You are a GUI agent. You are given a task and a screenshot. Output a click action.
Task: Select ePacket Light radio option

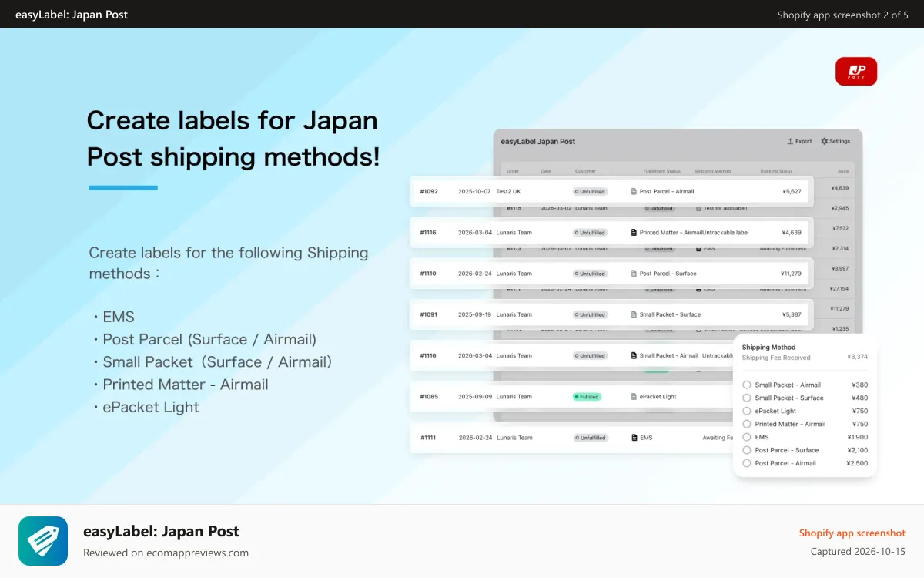click(x=746, y=411)
